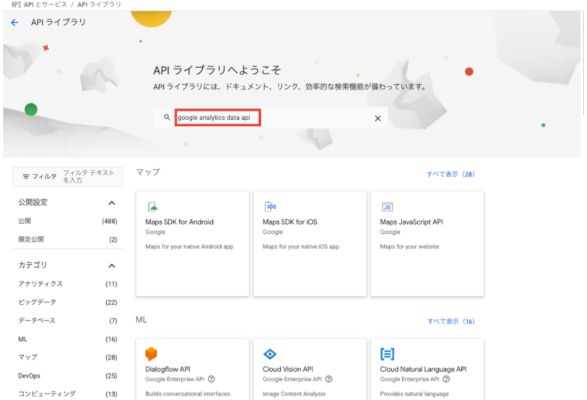Click the API ライブラリ page title
Image resolution: width=587 pixels, height=400 pixels.
(58, 22)
